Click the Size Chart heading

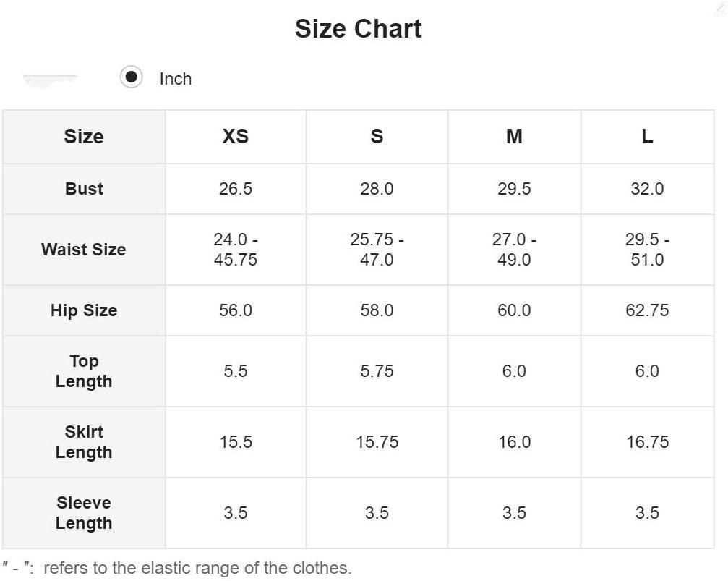[x=359, y=29]
